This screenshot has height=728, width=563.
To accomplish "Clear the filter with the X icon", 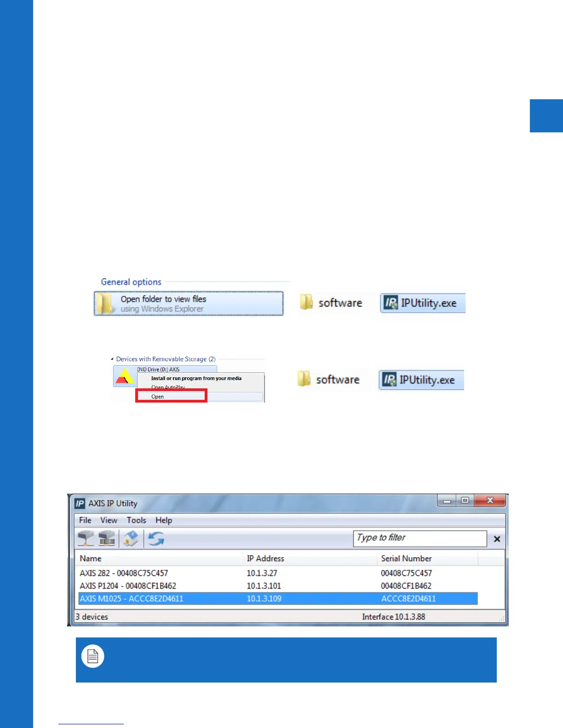I will click(497, 539).
